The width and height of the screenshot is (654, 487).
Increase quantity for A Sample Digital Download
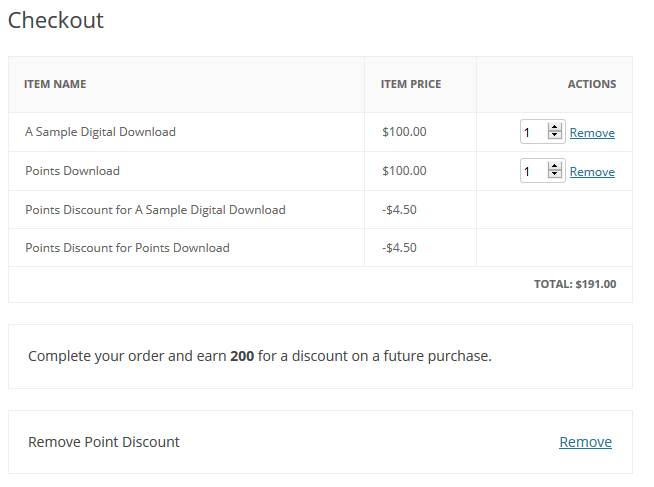pyautogui.click(x=555, y=127)
